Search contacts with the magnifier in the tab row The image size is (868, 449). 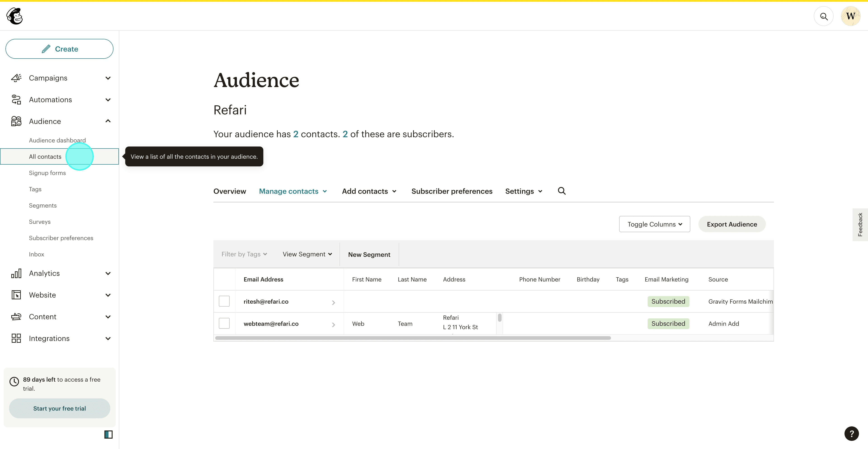562,191
